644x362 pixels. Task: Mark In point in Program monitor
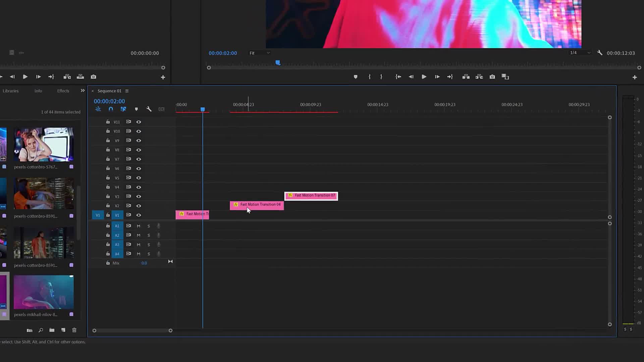[369, 77]
